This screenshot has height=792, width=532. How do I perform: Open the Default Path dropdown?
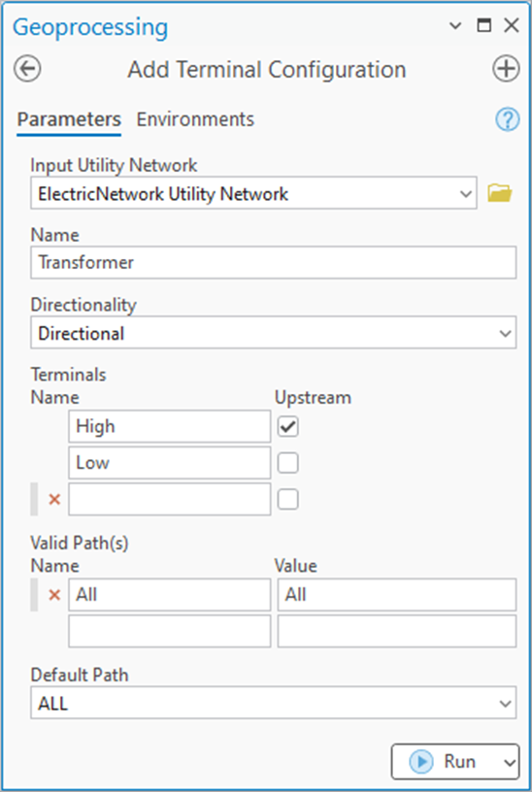pyautogui.click(x=505, y=703)
